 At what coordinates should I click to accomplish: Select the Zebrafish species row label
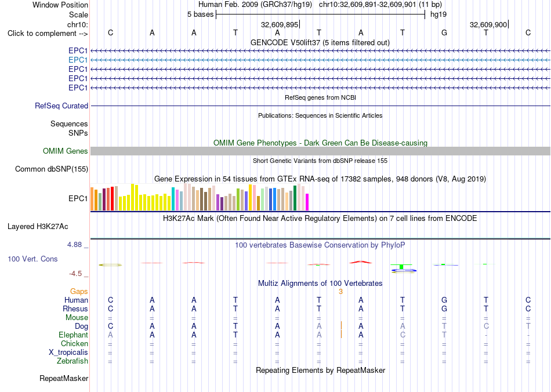coord(72,361)
